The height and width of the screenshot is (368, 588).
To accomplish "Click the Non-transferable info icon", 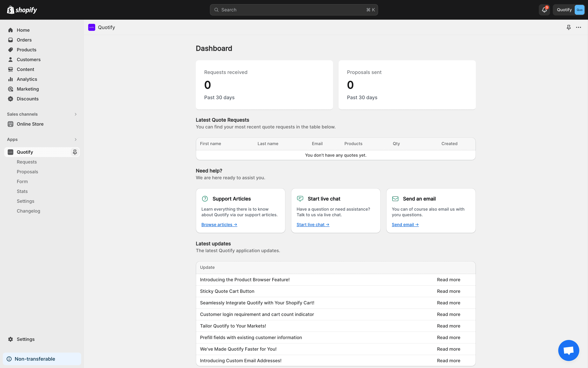I will click(9, 359).
